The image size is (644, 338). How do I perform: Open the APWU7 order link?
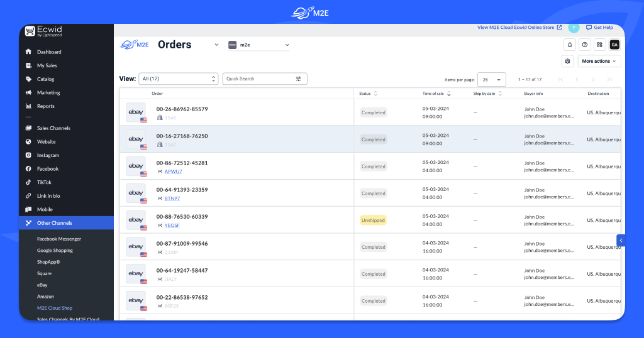point(173,172)
